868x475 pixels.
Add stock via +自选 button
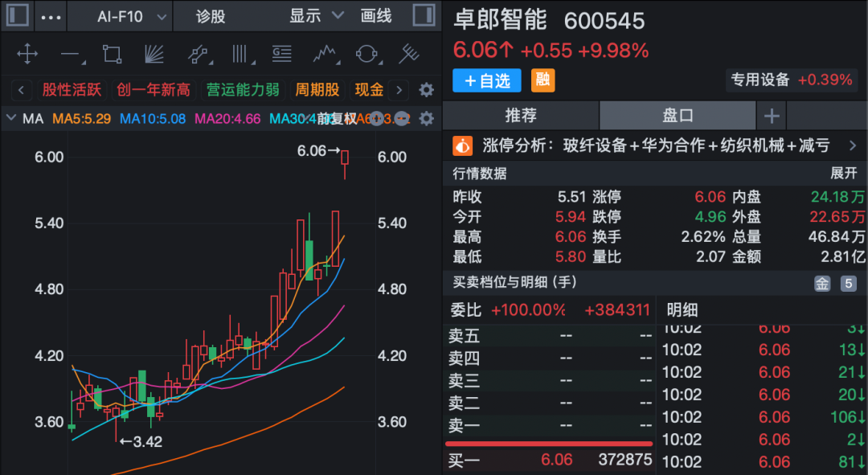pyautogui.click(x=486, y=81)
